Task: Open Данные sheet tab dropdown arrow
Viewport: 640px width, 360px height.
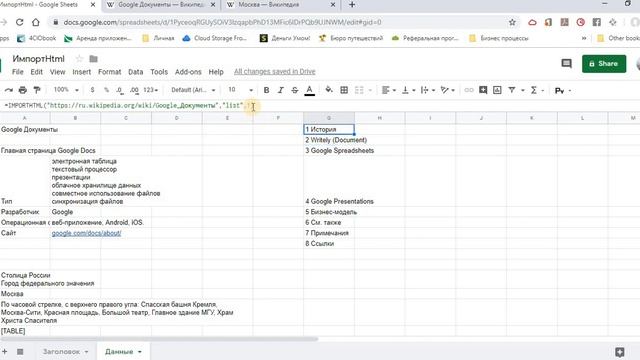Action: (140, 352)
